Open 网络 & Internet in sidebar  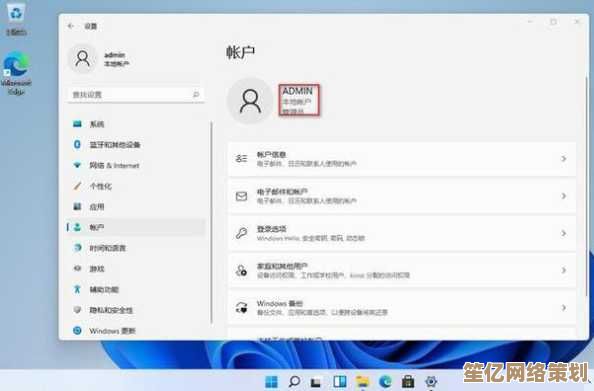[x=136, y=165]
